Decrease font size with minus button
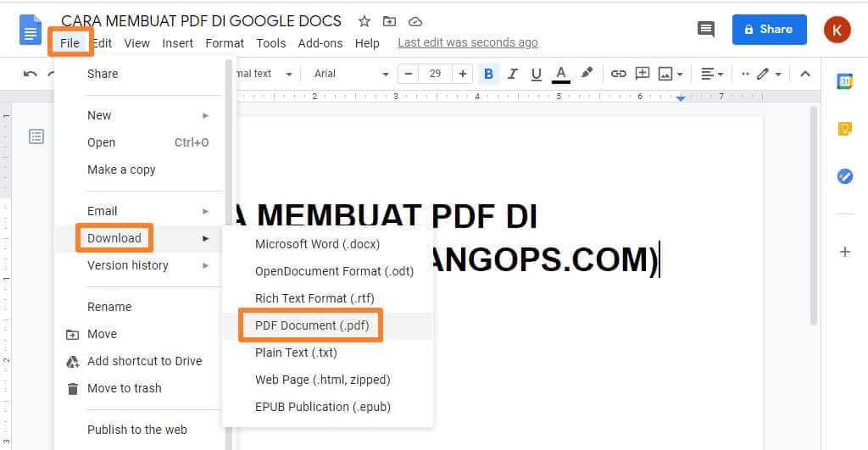 point(409,74)
